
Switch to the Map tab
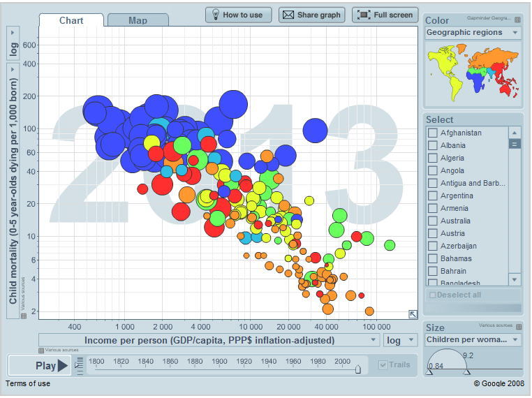[138, 20]
